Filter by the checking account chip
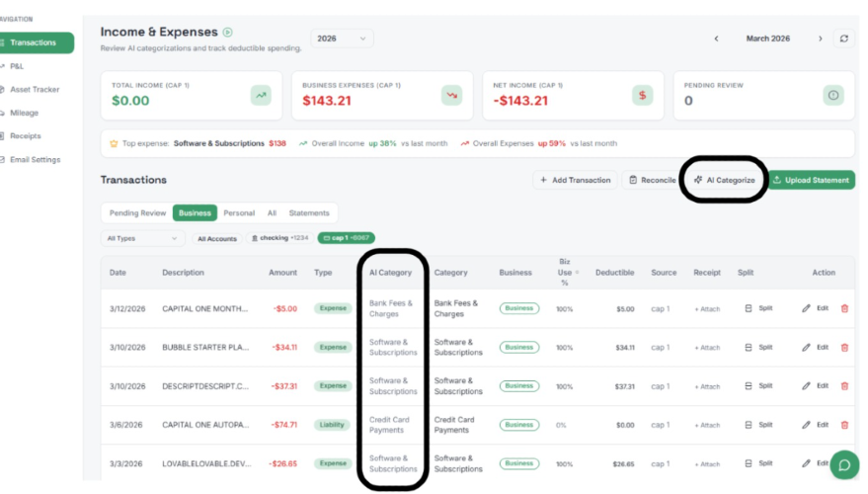The width and height of the screenshot is (868, 494). [280, 238]
